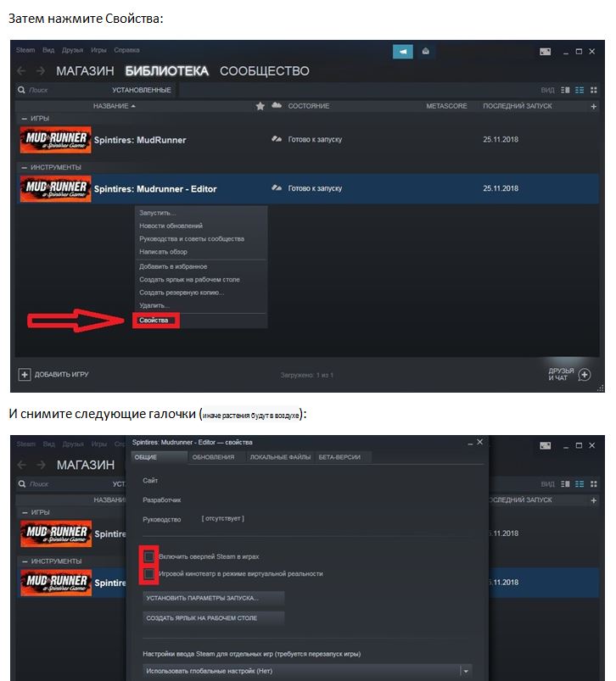Select Свойства in the context menu
The image size is (616, 681).
click(x=154, y=320)
